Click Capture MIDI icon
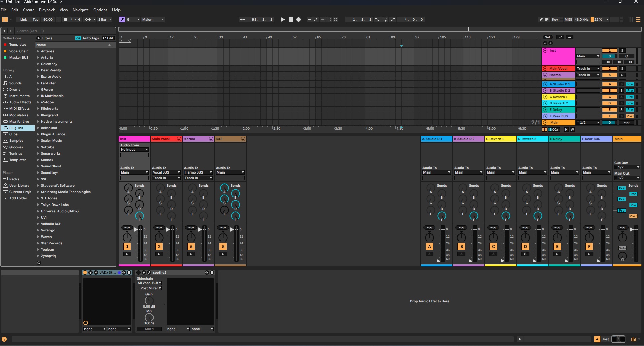The width and height of the screenshot is (644, 346). tap(329, 20)
